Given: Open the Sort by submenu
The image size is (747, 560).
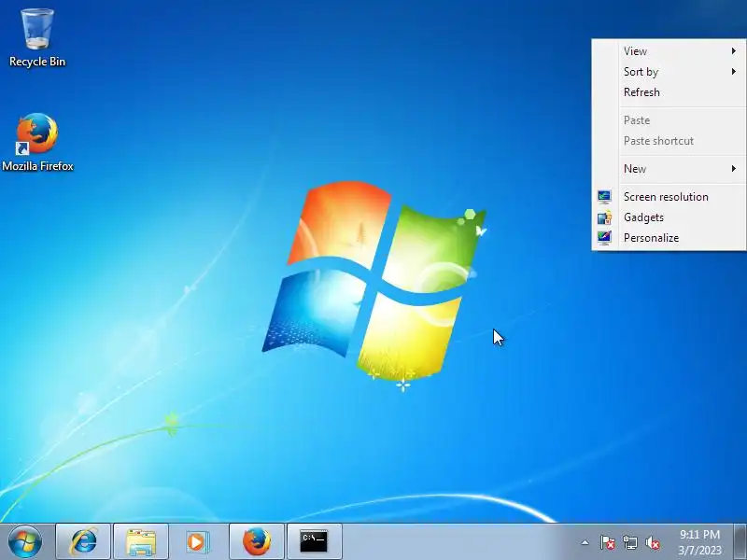Looking at the screenshot, I should [669, 72].
